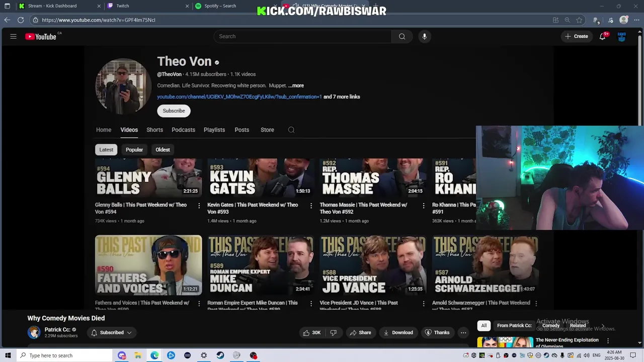Click the Create button
The width and height of the screenshot is (644, 362).
click(576, 36)
